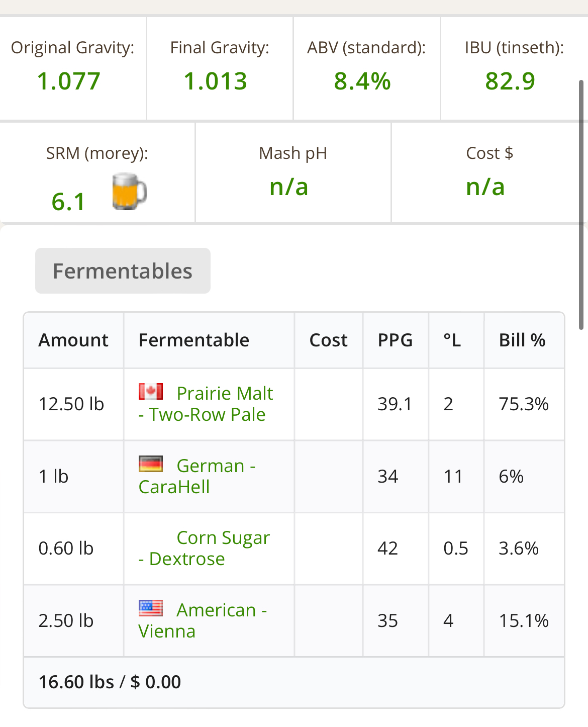Select the Fermentables section tab
Viewport: 588px width, 727px height.
(x=123, y=270)
